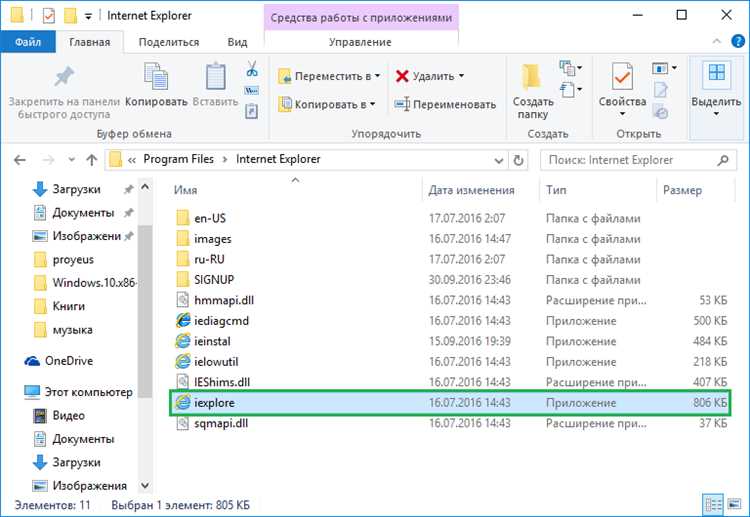This screenshot has height=517, width=750.
Task: Click the Select (Выделить) grid icon
Action: [716, 74]
